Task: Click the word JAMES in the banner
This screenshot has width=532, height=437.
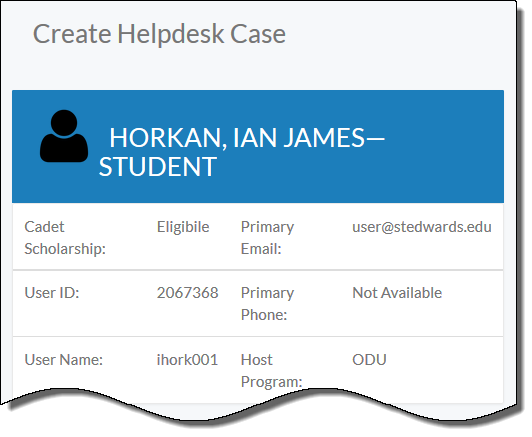Action: tap(324, 137)
